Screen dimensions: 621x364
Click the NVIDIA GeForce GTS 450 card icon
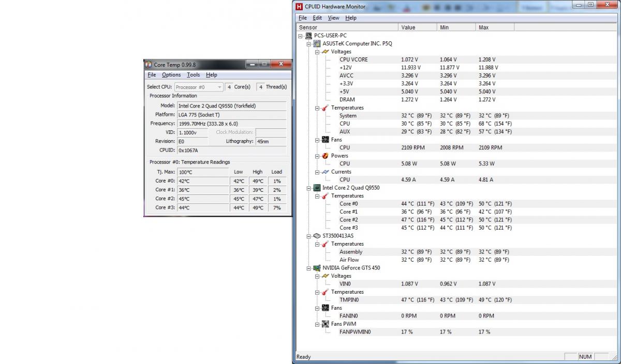(x=317, y=268)
